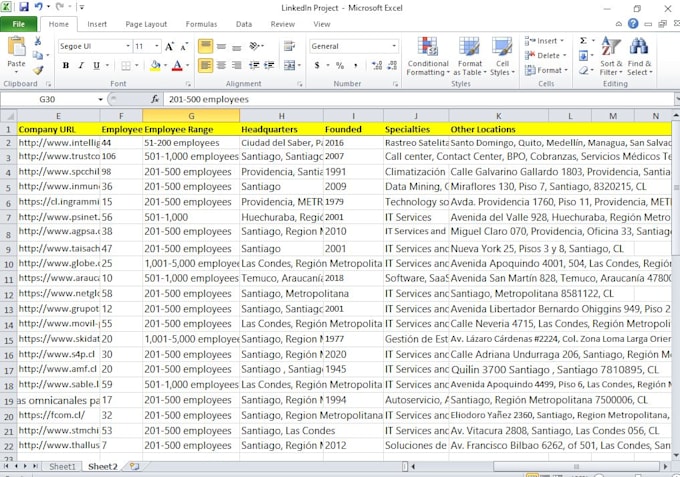Click the AutoSum sigma icon

[x=583, y=41]
